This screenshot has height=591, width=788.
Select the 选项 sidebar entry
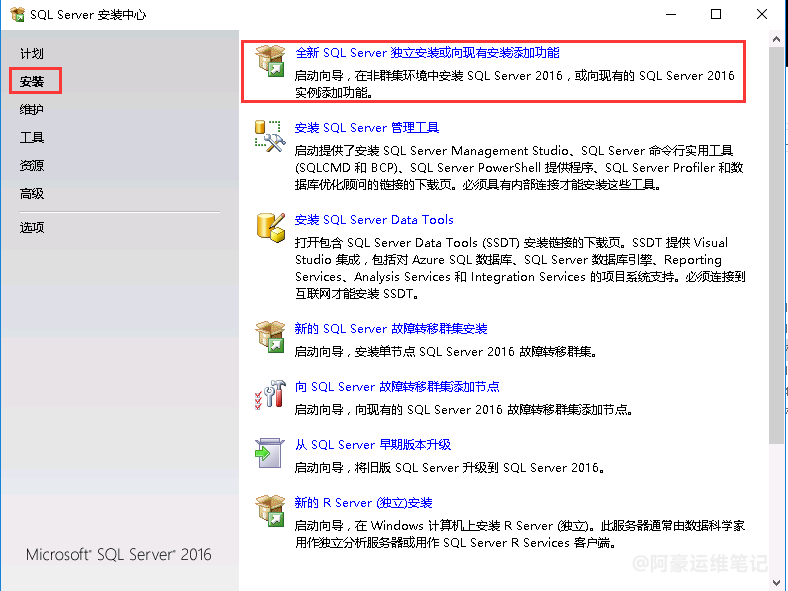[x=32, y=227]
